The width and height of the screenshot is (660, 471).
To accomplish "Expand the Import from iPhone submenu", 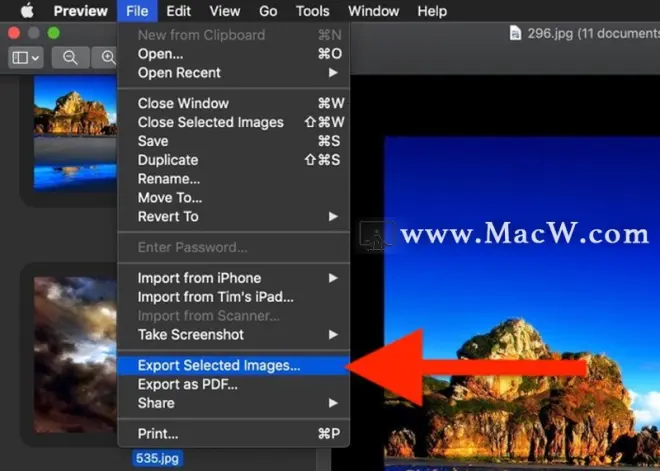I will click(x=234, y=278).
